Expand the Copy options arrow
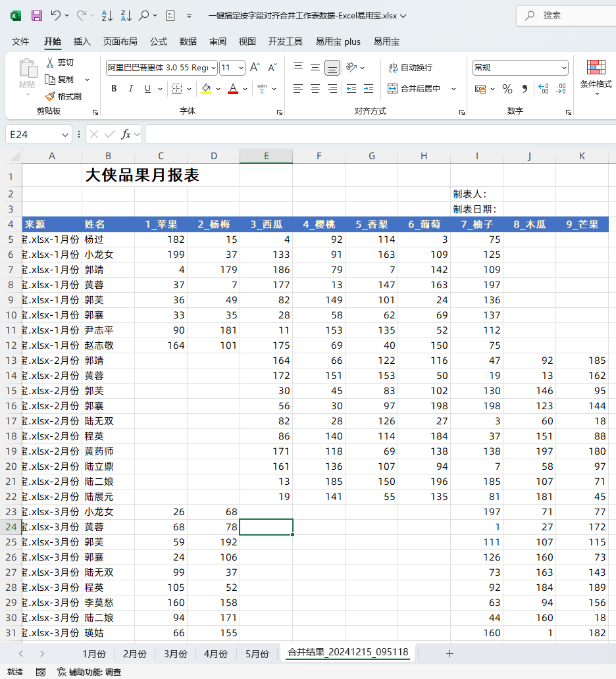Viewport: 616px width, 679px height. [87, 80]
